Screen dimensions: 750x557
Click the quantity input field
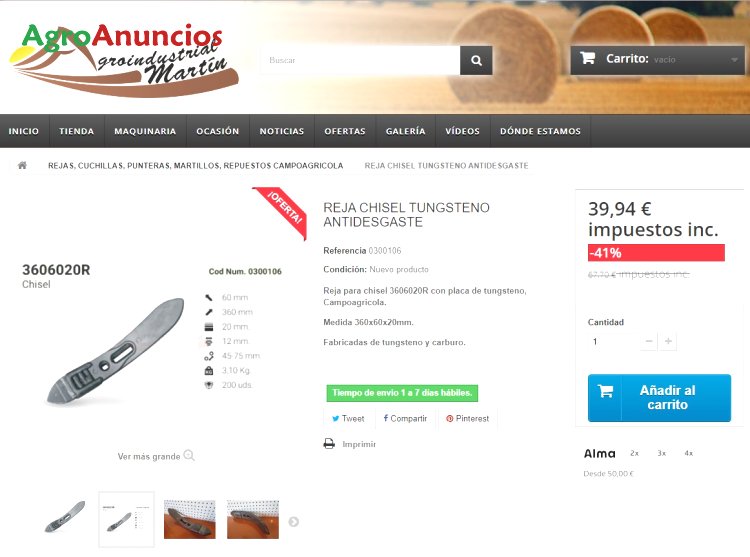point(613,341)
